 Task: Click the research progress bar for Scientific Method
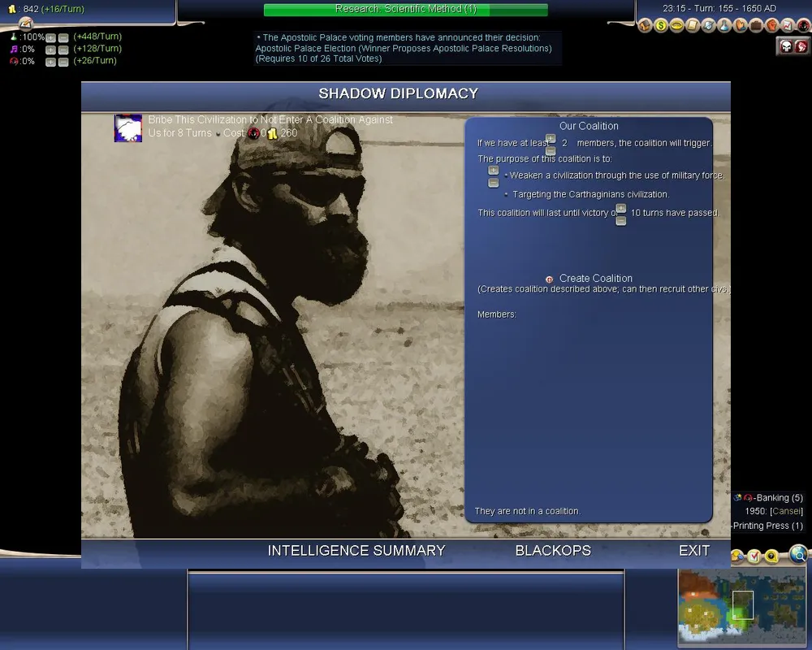(x=405, y=10)
